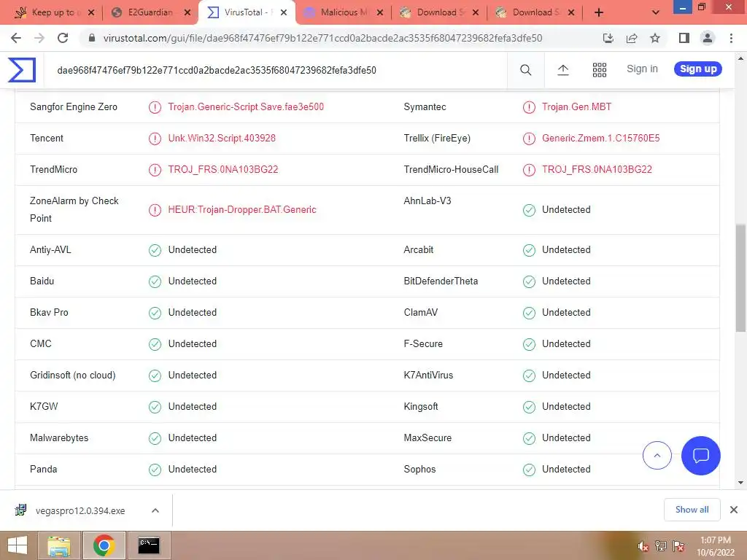Click the ClamAV undetected checkmark icon

(x=529, y=313)
